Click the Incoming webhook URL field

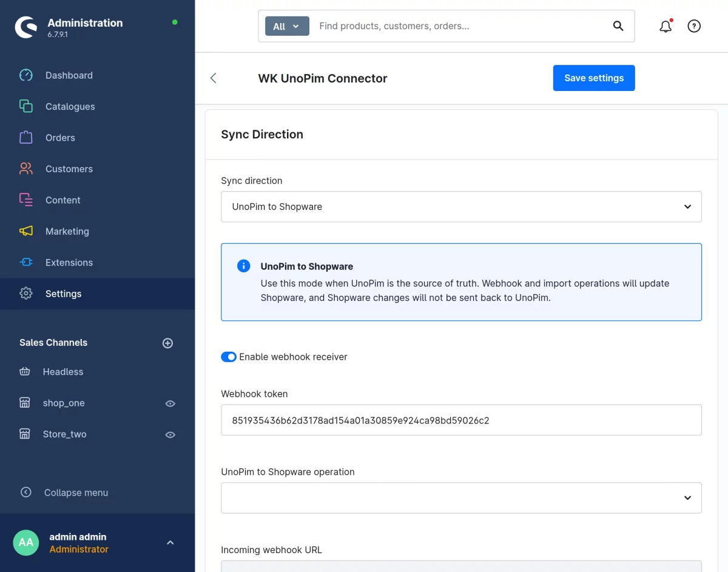click(x=461, y=566)
